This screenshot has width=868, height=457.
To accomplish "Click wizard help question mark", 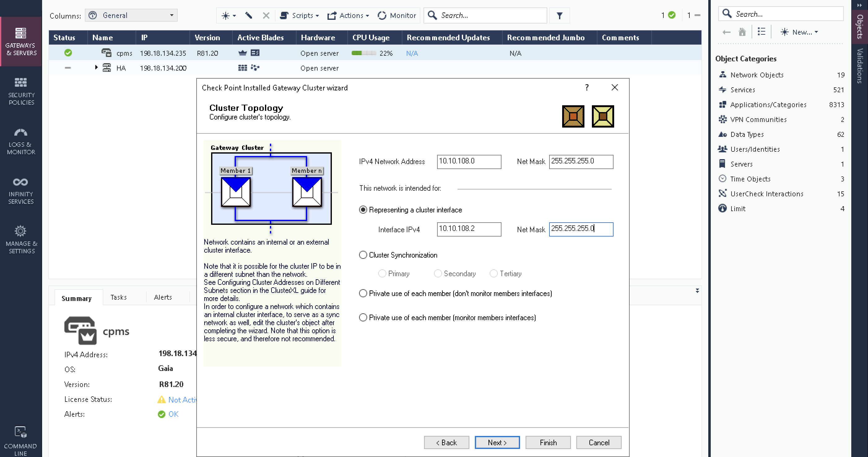I will tap(587, 88).
